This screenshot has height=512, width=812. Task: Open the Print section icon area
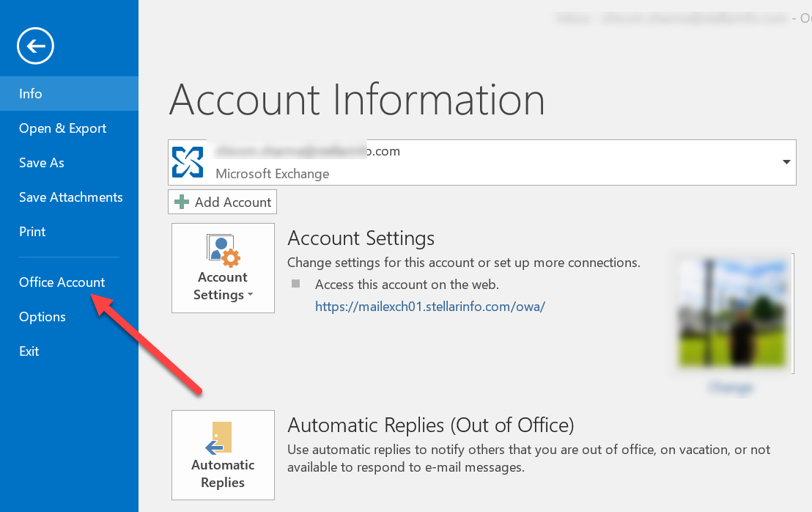(x=32, y=231)
